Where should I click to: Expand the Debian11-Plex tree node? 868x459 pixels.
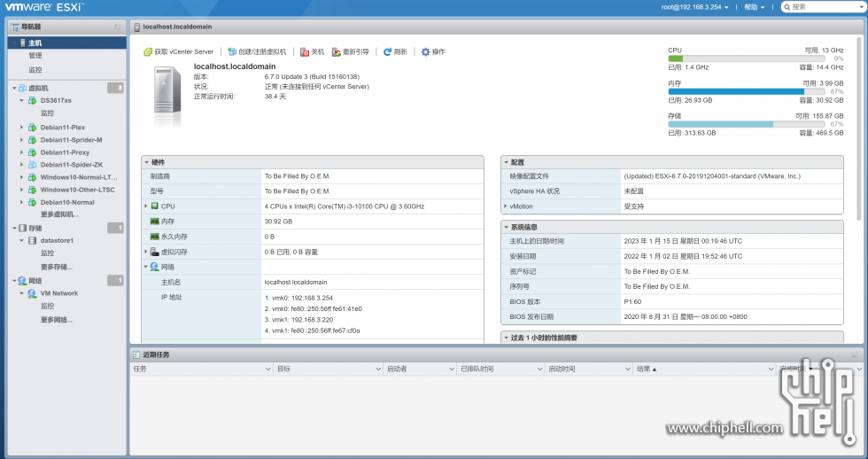point(21,128)
